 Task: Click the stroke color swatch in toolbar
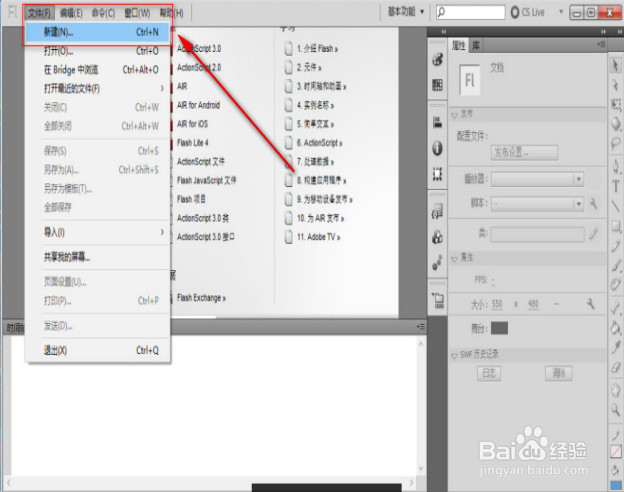616,451
